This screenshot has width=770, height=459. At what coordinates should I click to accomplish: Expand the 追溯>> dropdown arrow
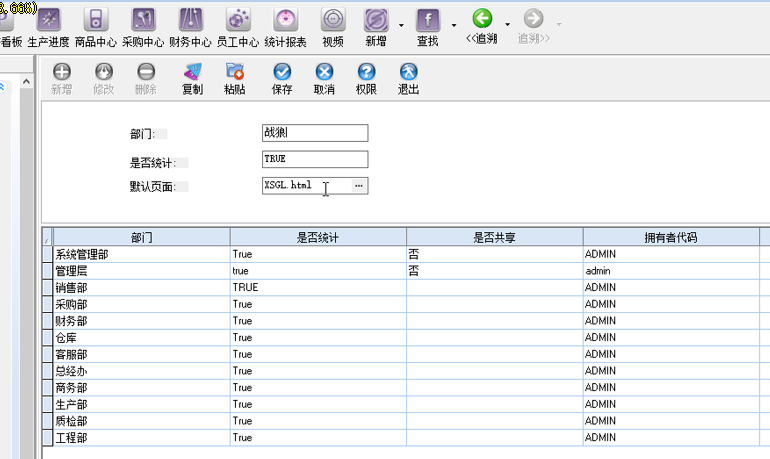click(x=559, y=24)
